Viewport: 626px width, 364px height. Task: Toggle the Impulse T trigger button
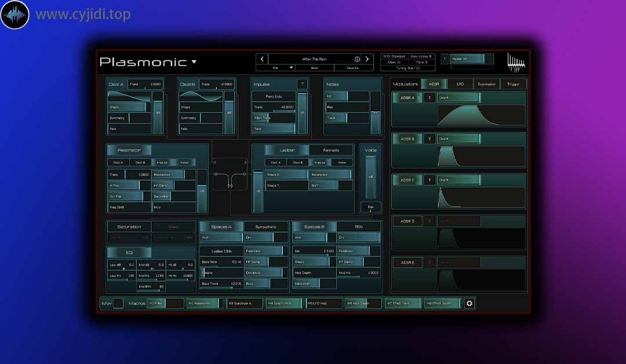coord(302,84)
